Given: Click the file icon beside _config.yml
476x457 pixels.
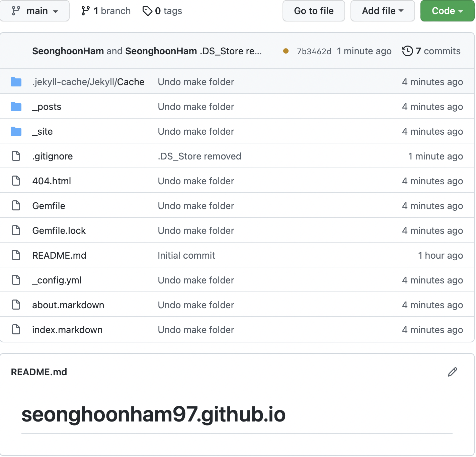Looking at the screenshot, I should click(16, 280).
